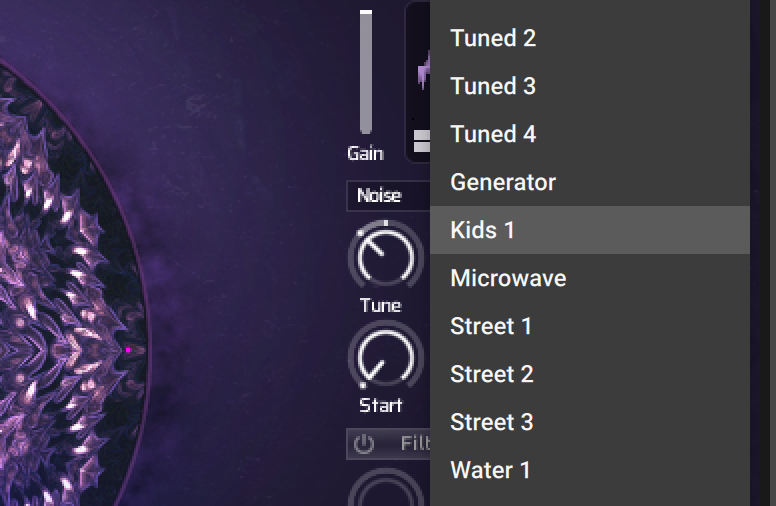Image resolution: width=776 pixels, height=506 pixels.
Task: Click the Tune knob
Action: 386,256
